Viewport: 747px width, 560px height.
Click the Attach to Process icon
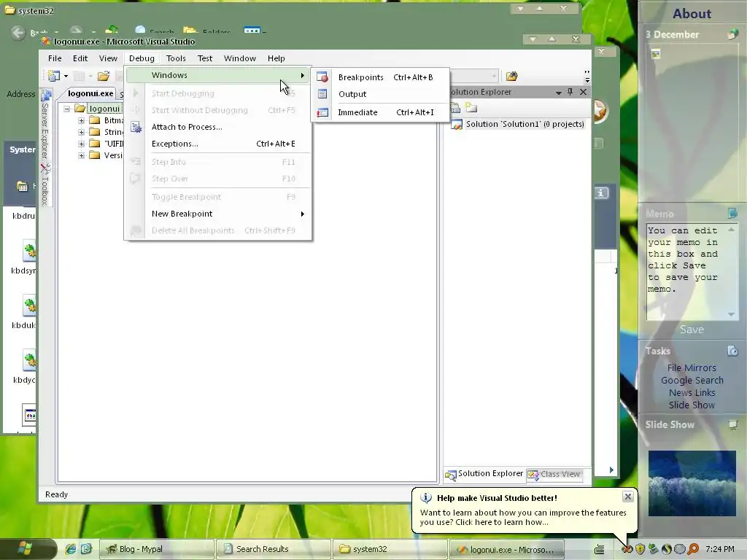pyautogui.click(x=136, y=127)
